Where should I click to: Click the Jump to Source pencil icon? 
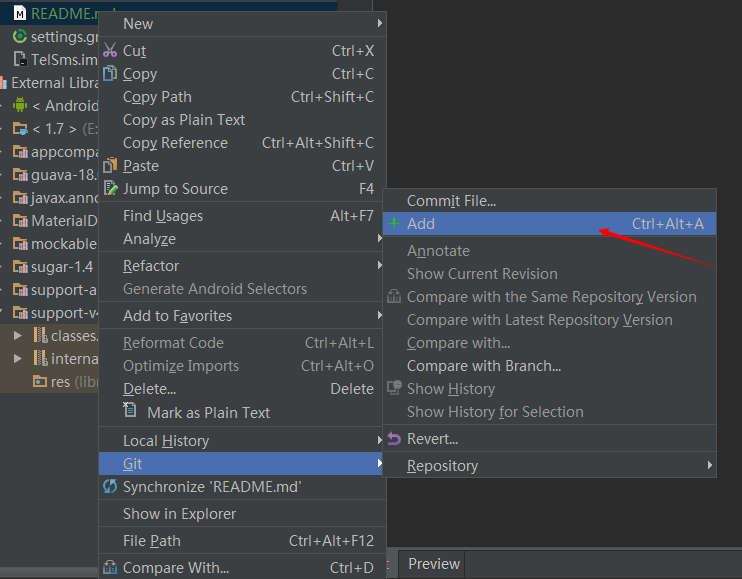110,189
